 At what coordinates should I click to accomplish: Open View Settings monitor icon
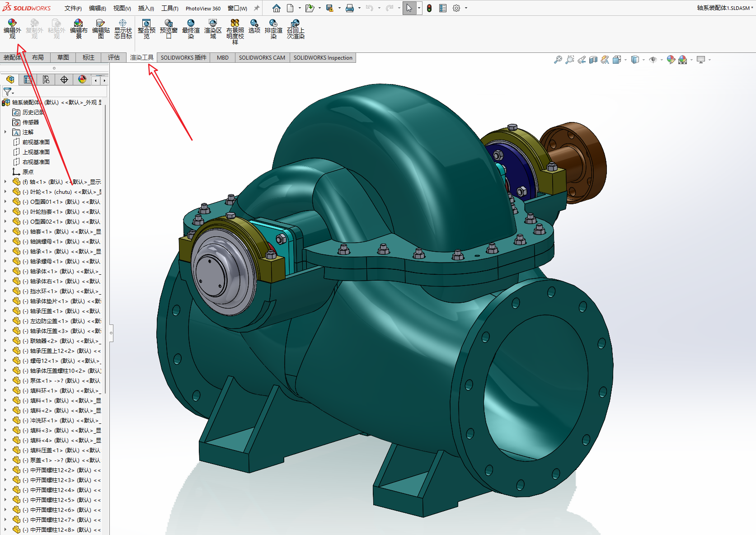coord(701,60)
